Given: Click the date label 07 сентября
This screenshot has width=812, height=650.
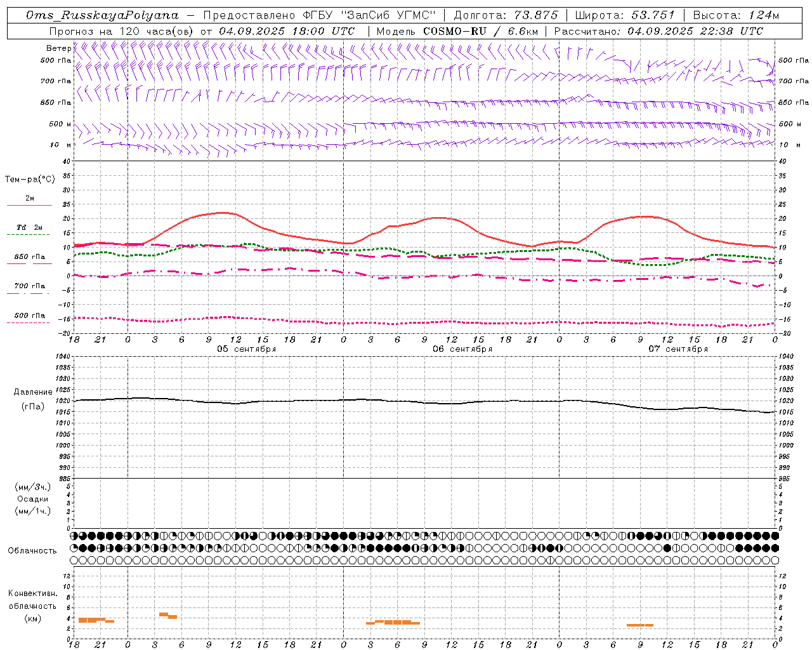Looking at the screenshot, I should (678, 349).
